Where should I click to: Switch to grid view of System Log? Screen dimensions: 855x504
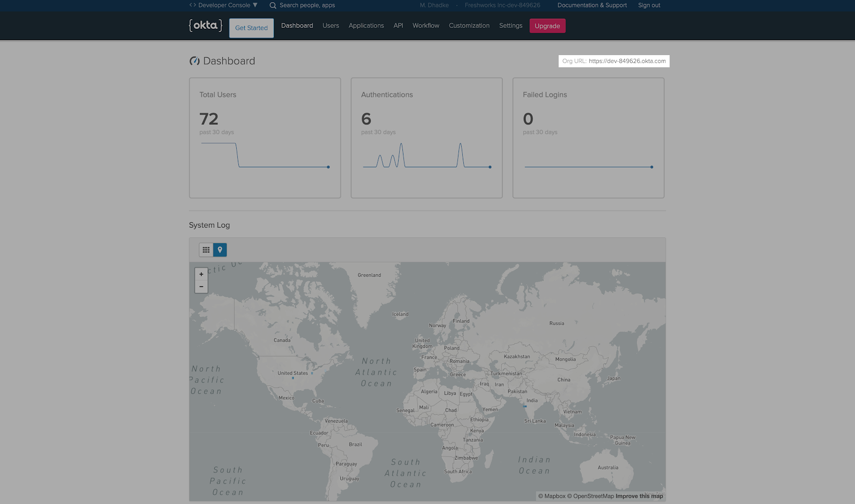tap(206, 250)
